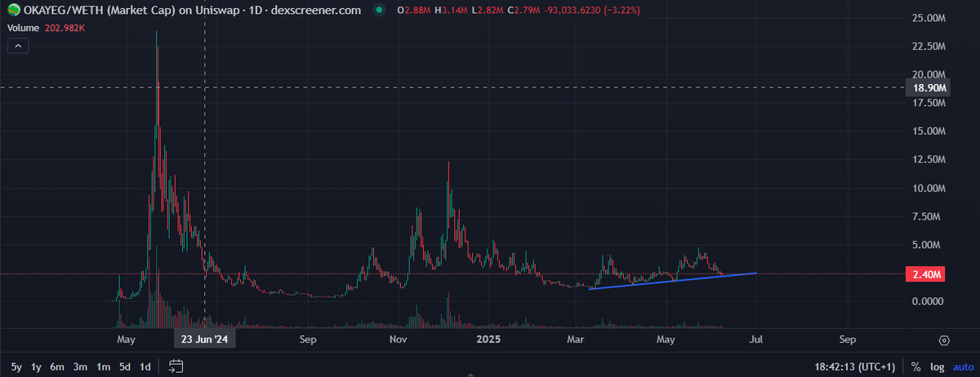Click the 22.50M price axis label
980x377 pixels.
tap(929, 47)
